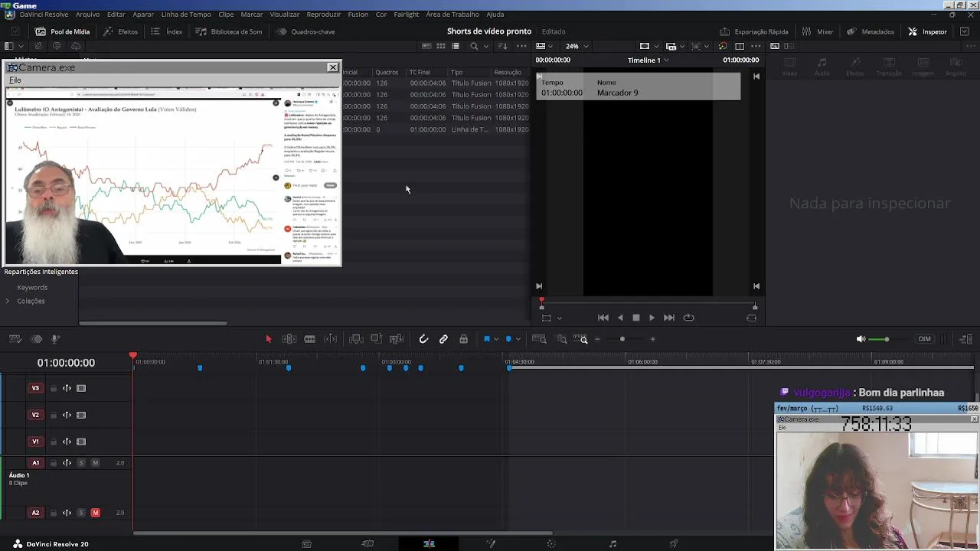980x551 pixels.
Task: Open the Editar menu
Action: pos(116,15)
